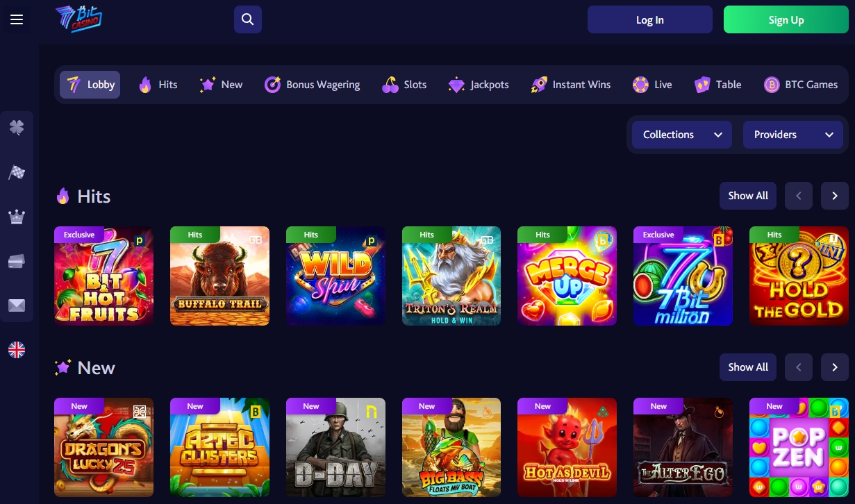
Task: Click the 7Bit Casino logo
Action: point(78,19)
